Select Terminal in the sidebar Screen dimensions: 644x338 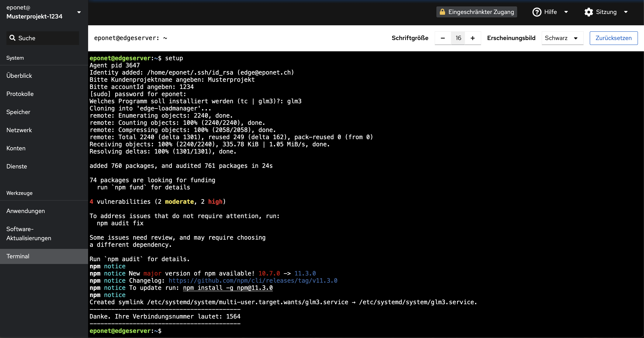[44, 256]
